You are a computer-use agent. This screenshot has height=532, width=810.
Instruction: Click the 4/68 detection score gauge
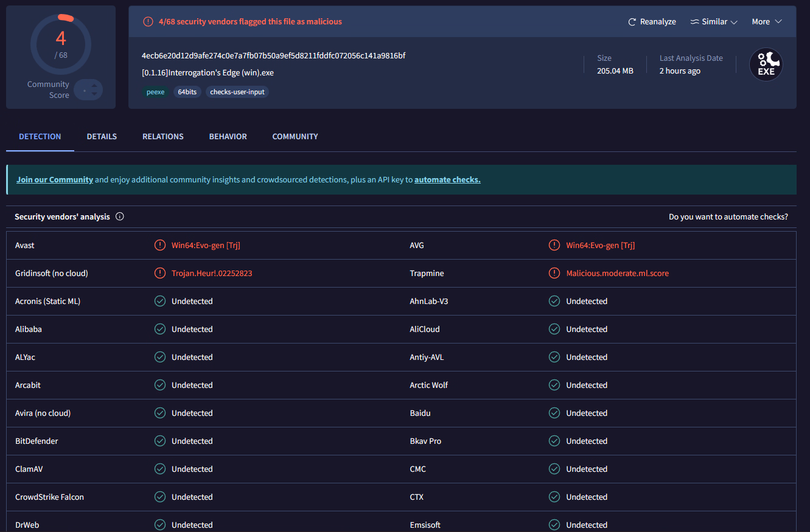61,44
